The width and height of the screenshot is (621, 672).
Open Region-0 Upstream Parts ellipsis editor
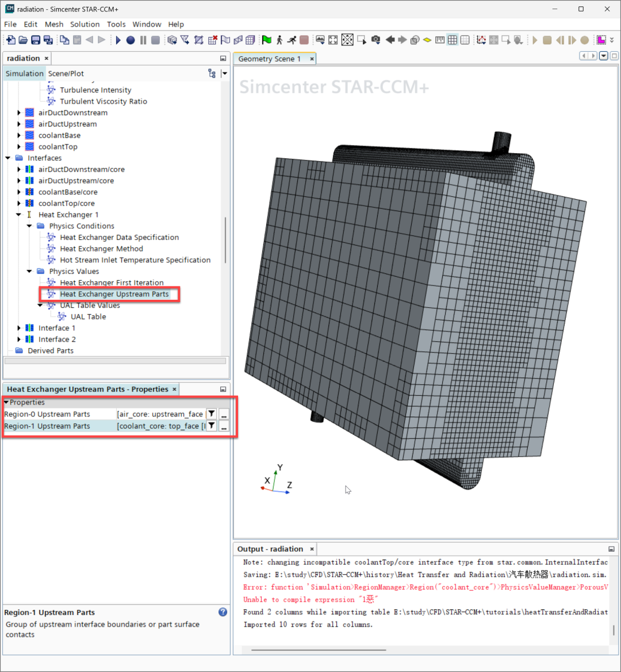click(224, 414)
